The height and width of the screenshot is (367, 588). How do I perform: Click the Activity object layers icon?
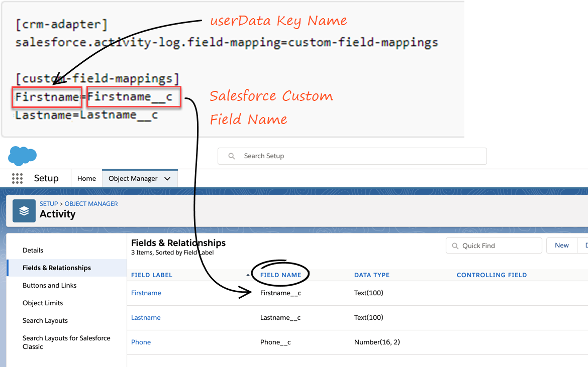24,211
